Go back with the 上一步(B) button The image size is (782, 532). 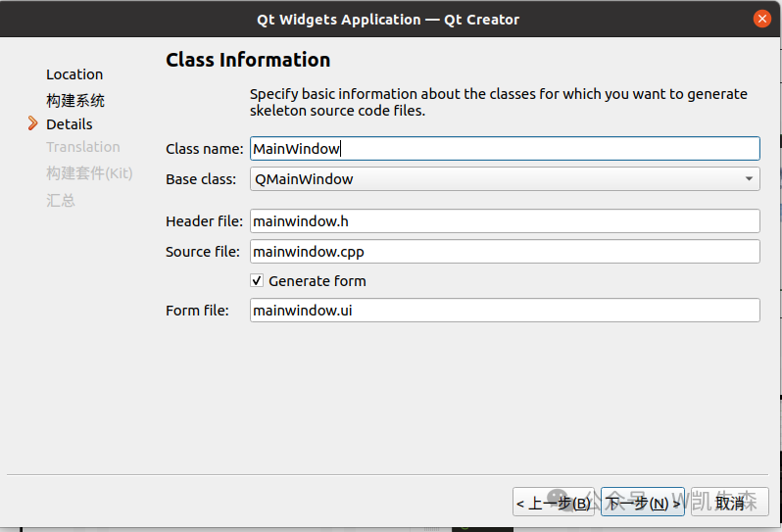coord(554,503)
